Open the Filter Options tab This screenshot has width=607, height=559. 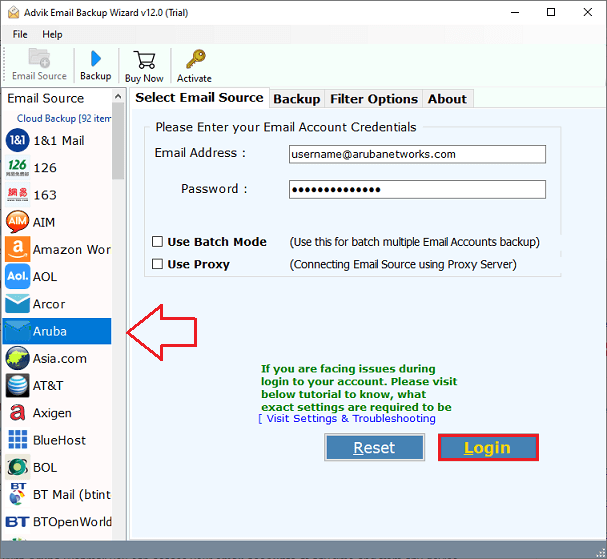[x=374, y=99]
